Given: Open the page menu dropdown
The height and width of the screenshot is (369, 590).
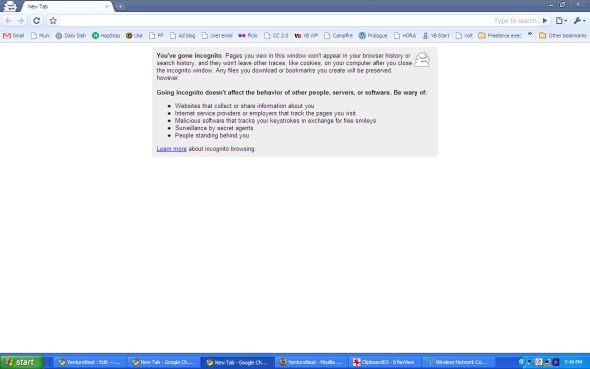Looking at the screenshot, I should 561,21.
